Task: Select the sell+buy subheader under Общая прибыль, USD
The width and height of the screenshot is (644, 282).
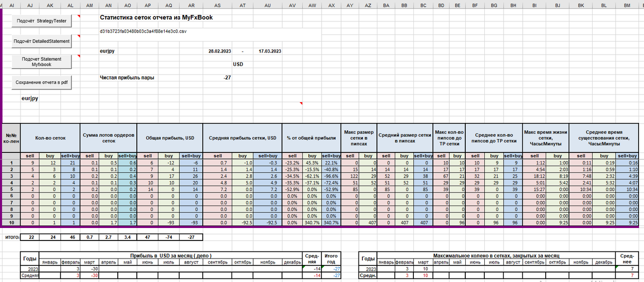Action: point(192,156)
